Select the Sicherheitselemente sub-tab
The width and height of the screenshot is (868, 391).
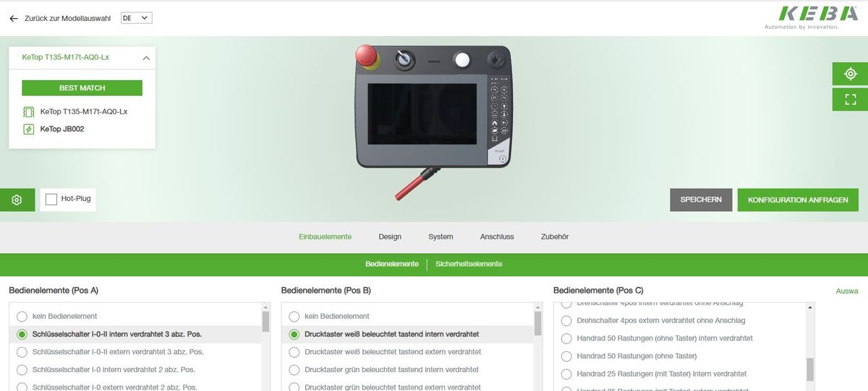pos(469,264)
